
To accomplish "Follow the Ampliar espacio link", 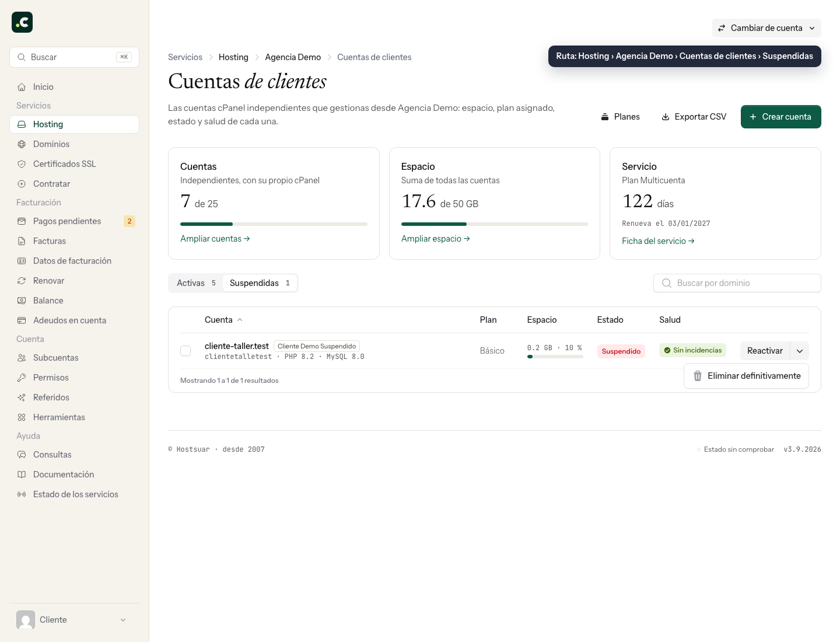I will click(x=435, y=239).
